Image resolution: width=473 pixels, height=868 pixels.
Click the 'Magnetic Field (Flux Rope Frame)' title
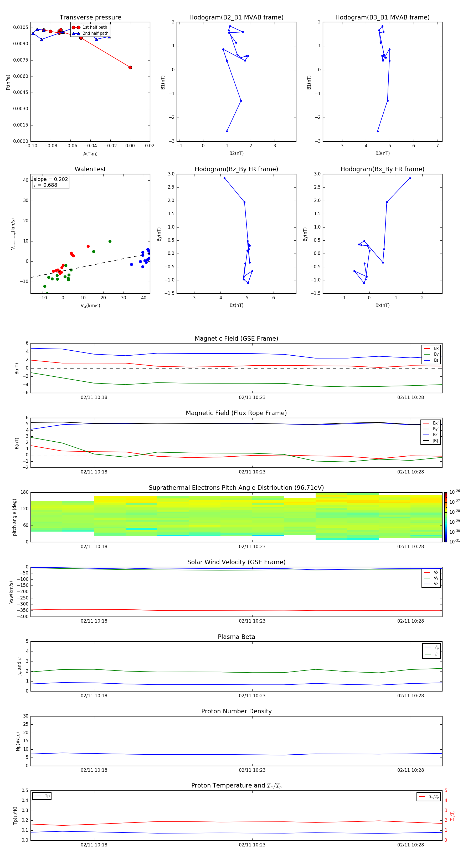236,413
